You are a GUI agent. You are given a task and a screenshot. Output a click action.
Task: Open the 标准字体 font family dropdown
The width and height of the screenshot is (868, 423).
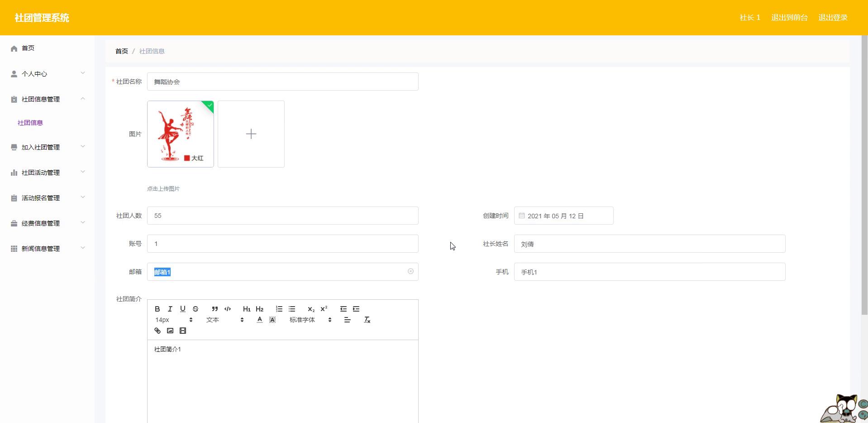[310, 320]
